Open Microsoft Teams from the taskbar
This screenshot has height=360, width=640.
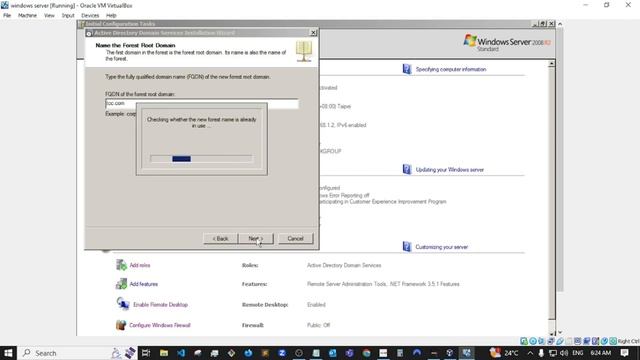point(349,353)
